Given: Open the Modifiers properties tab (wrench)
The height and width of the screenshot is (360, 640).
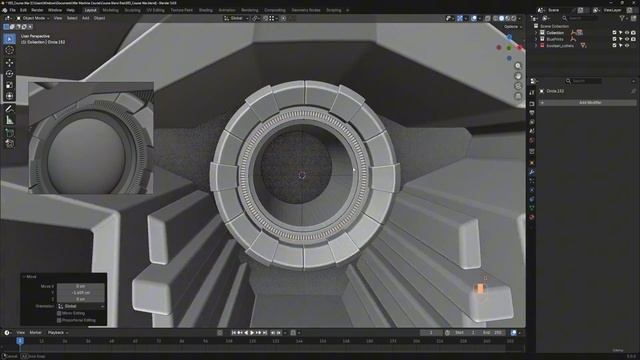Looking at the screenshot, I should coord(532,172).
